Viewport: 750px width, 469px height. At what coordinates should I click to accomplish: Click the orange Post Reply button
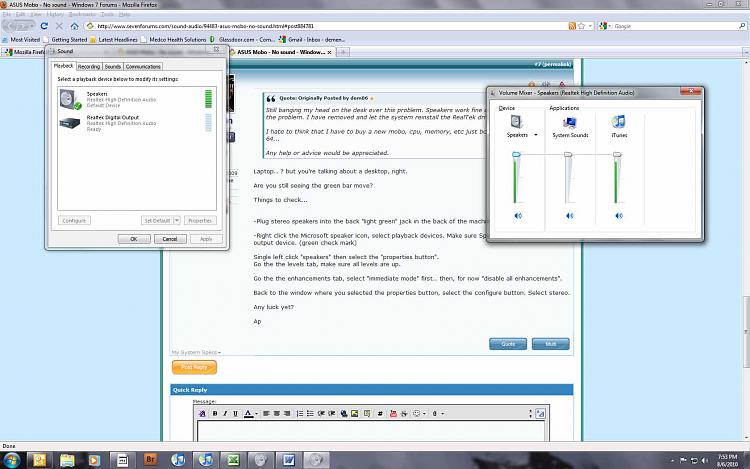(194, 367)
